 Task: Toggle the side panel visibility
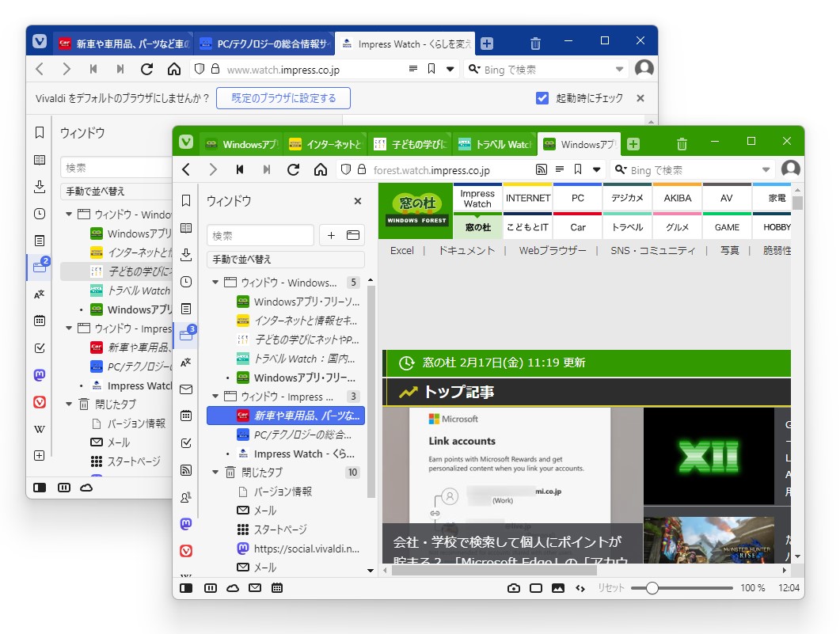click(187, 588)
